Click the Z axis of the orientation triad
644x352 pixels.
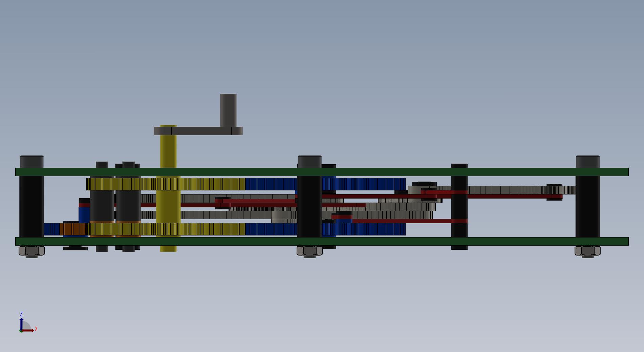point(21,323)
